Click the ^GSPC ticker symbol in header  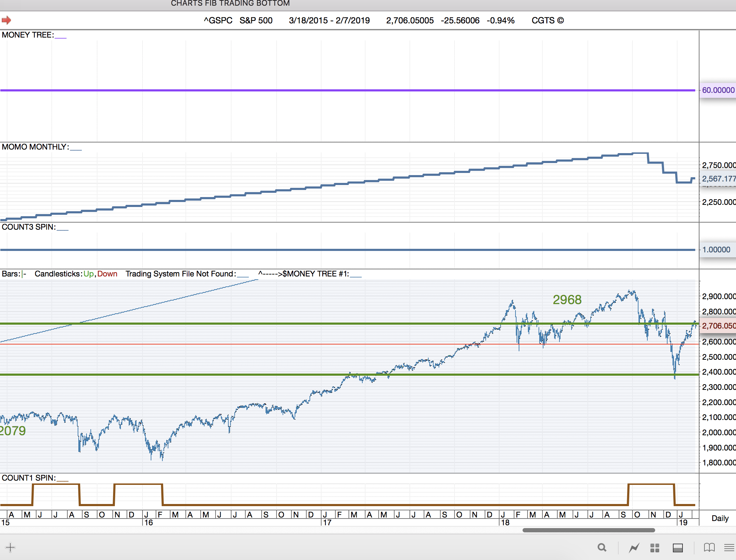(x=218, y=21)
